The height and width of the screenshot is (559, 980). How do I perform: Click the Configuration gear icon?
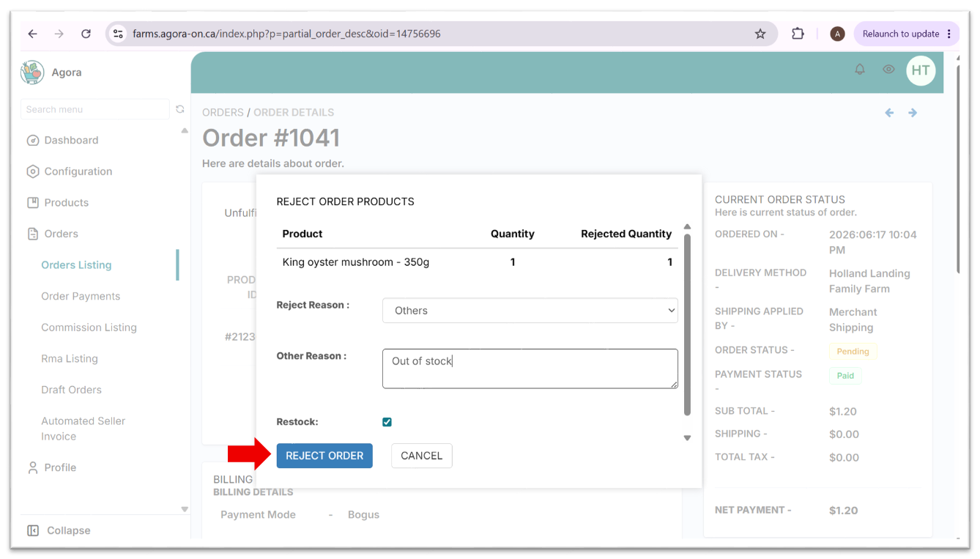click(x=32, y=171)
